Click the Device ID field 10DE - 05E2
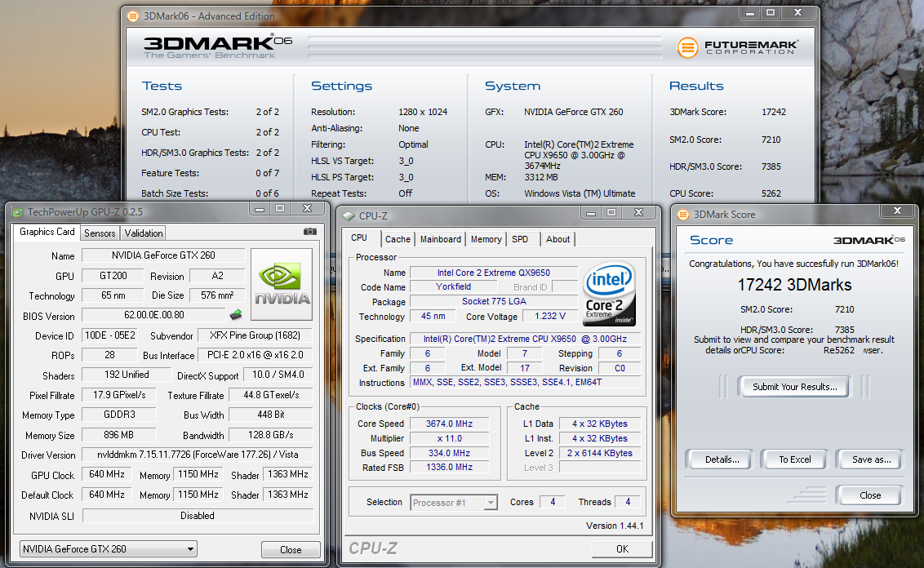This screenshot has width=924, height=568. [109, 335]
